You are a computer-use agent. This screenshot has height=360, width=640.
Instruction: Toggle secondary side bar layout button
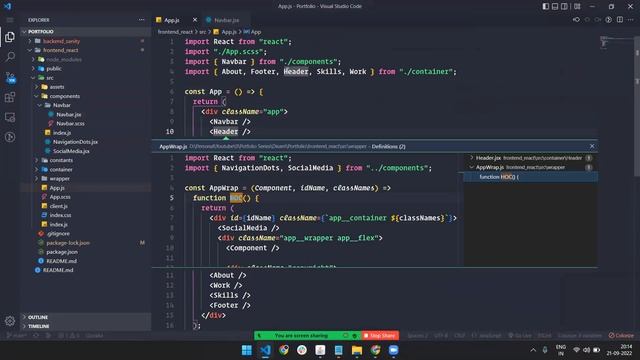[564, 6]
